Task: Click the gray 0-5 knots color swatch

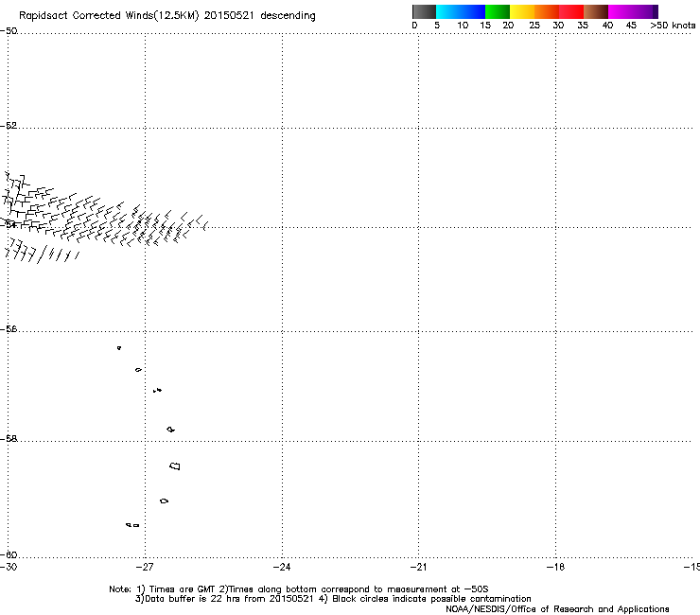Action: [x=424, y=11]
